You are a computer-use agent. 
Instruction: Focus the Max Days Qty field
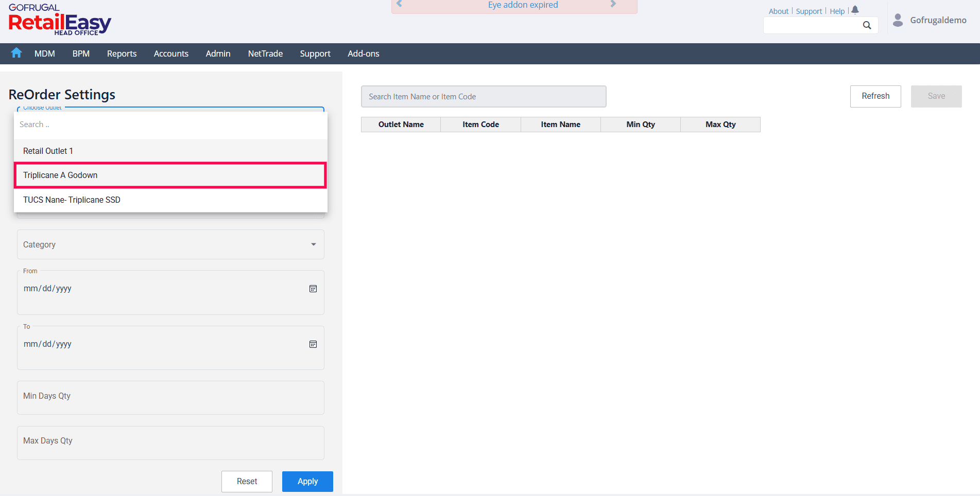pyautogui.click(x=170, y=443)
